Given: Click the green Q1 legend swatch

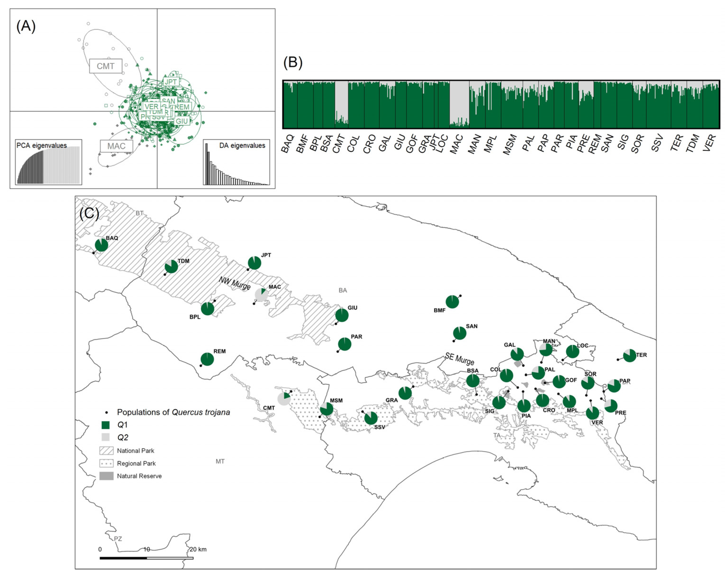Looking at the screenshot, I should (106, 425).
